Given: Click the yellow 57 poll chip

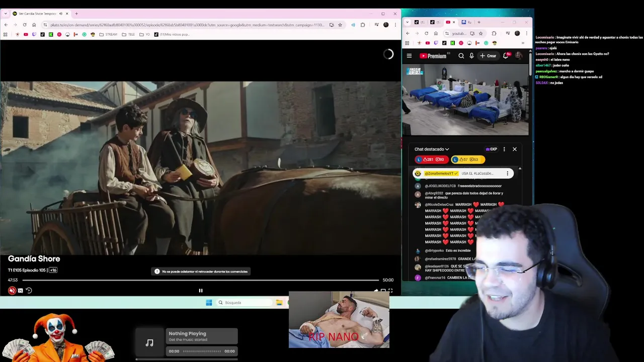Looking at the screenshot, I should pyautogui.click(x=467, y=159).
